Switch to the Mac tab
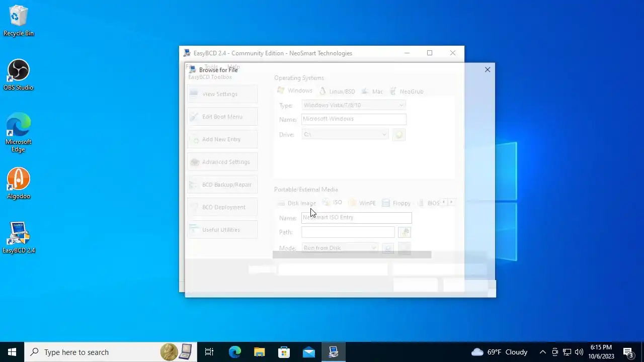 (373, 92)
